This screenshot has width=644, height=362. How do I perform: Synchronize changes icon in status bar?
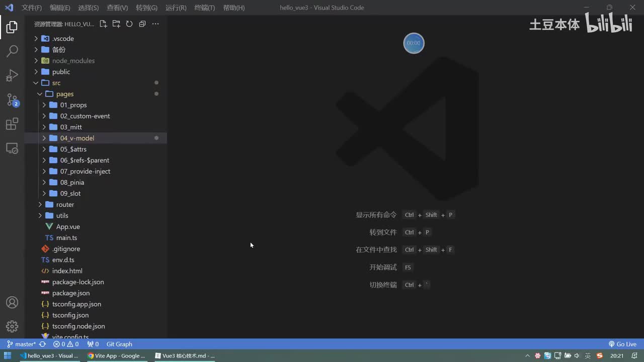coord(43,344)
